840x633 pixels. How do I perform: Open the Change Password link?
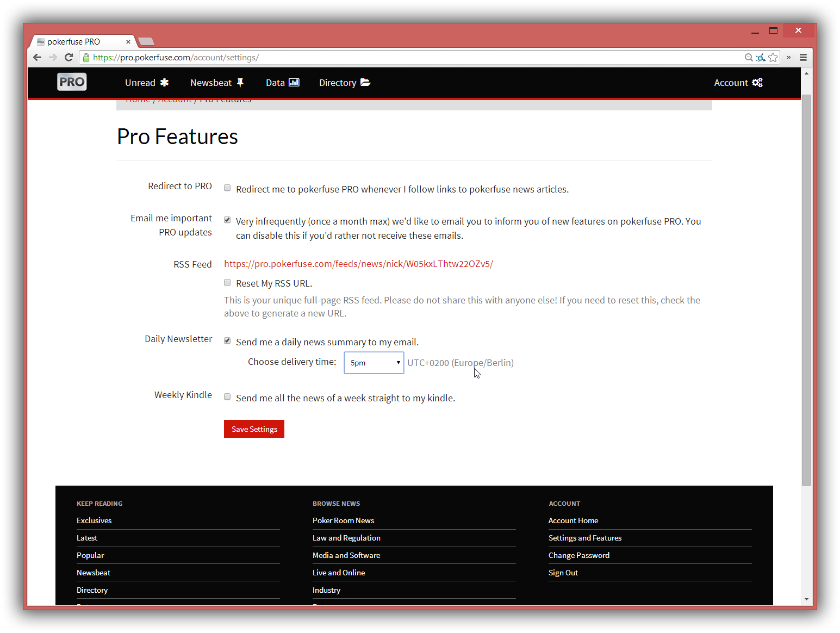pos(579,555)
